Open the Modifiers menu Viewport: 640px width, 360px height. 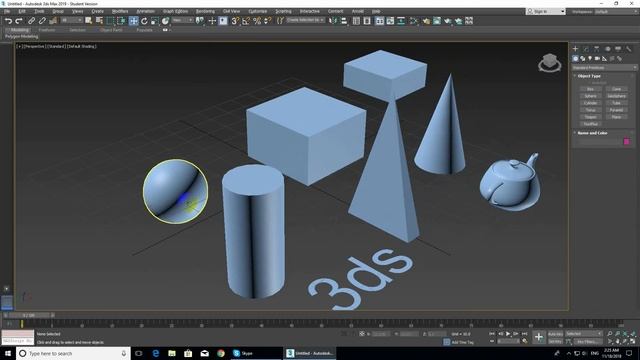coord(120,11)
